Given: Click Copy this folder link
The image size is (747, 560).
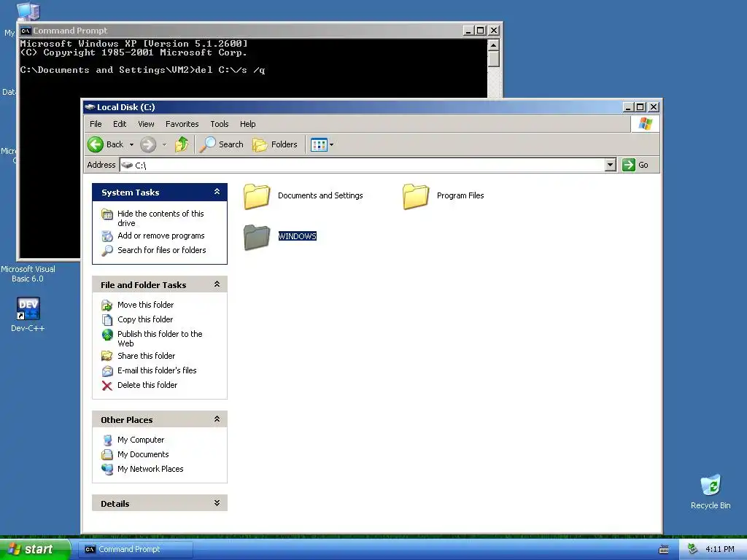Looking at the screenshot, I should click(x=145, y=319).
